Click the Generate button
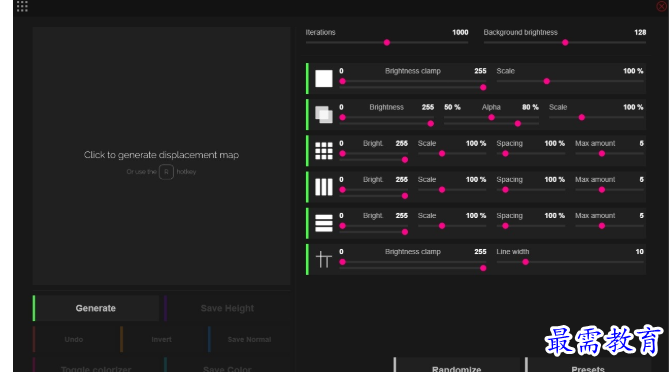This screenshot has height=372, width=669. (96, 308)
